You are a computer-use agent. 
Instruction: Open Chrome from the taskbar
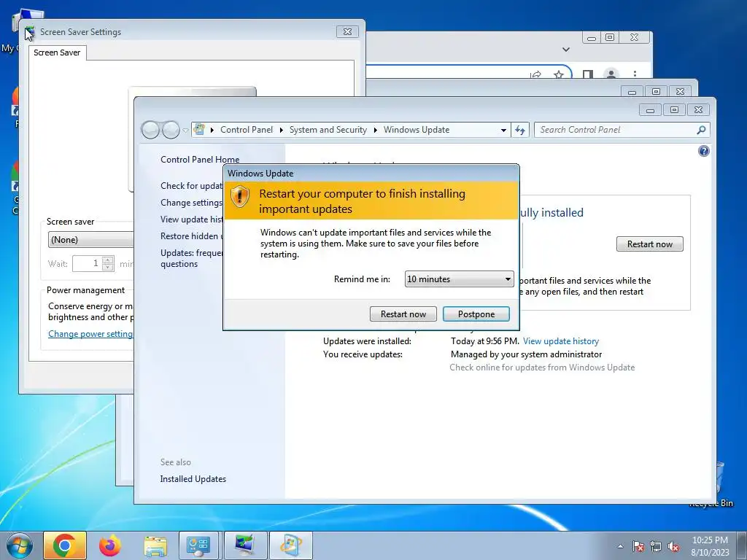pos(65,545)
